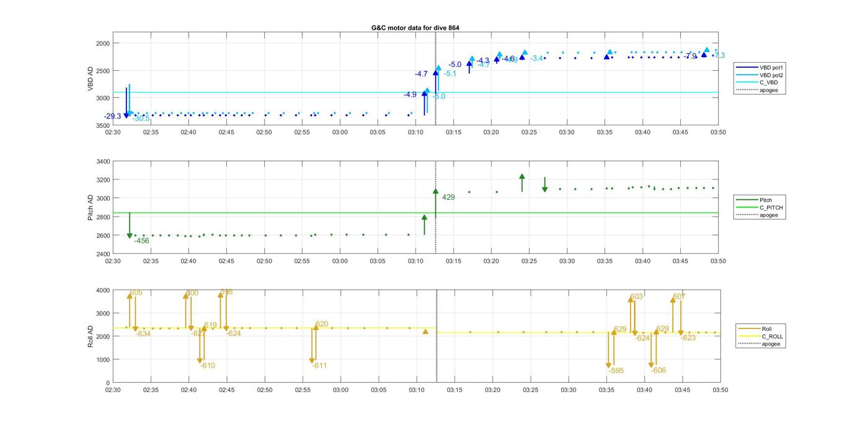Click the "03:00" x-tick under the Roll plot

[x=340, y=390]
